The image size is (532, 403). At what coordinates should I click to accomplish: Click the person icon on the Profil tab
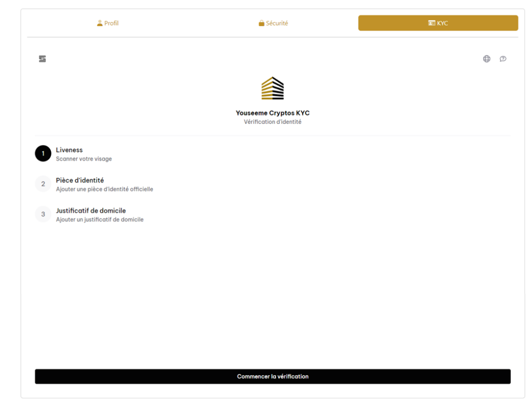[x=100, y=23]
